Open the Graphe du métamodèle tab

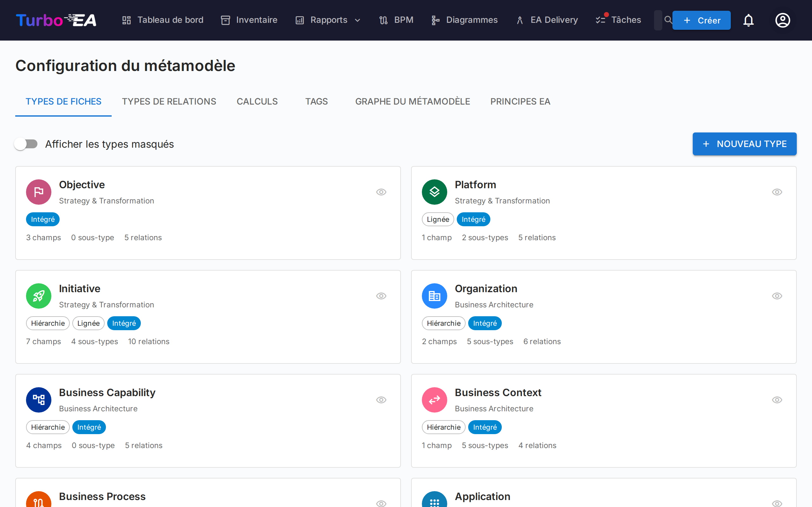tap(412, 102)
